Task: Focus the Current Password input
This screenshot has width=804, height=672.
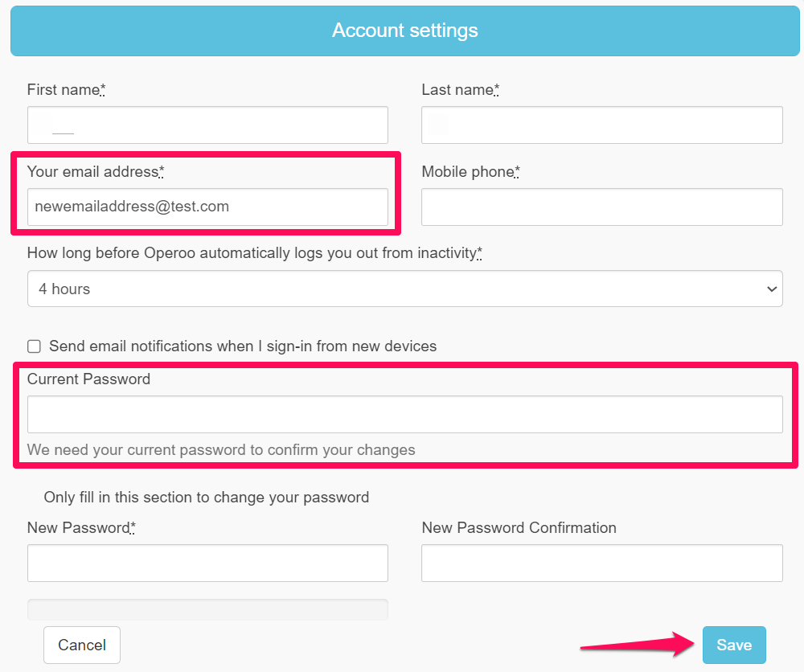Action: coord(404,415)
